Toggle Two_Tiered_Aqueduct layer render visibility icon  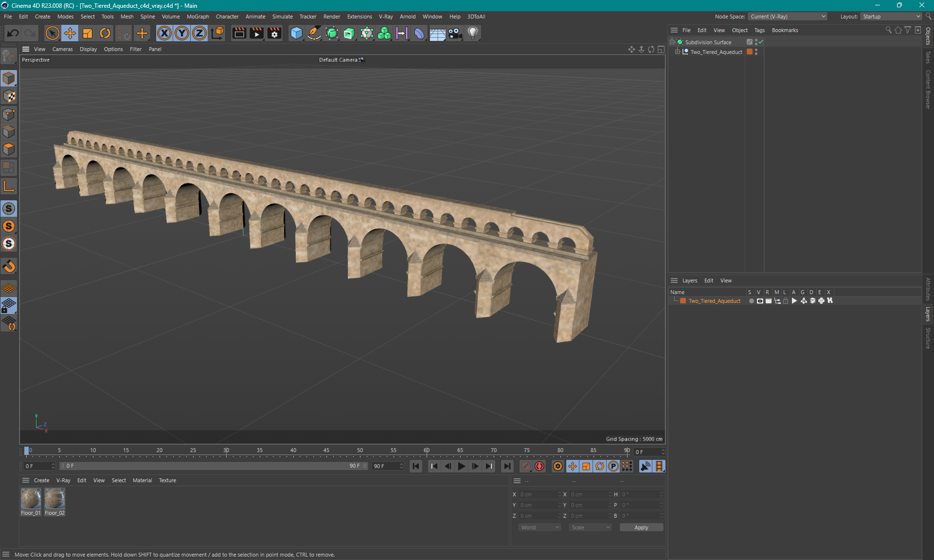pyautogui.click(x=769, y=301)
